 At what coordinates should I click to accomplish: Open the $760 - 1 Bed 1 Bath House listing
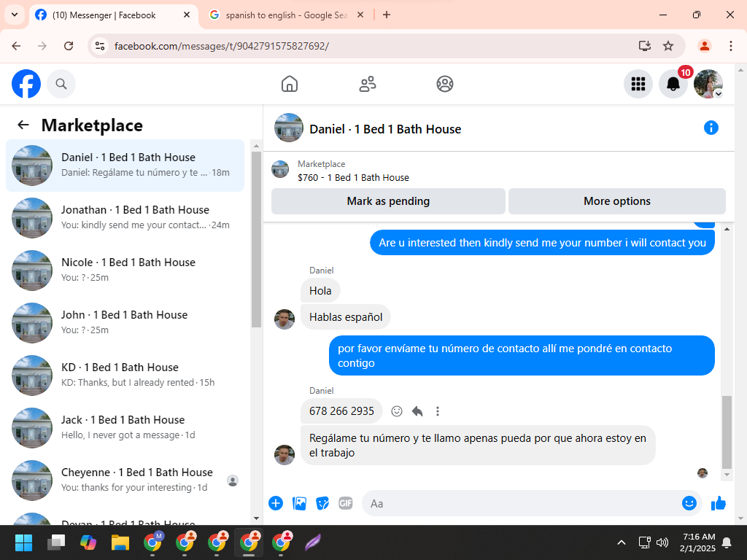point(353,177)
